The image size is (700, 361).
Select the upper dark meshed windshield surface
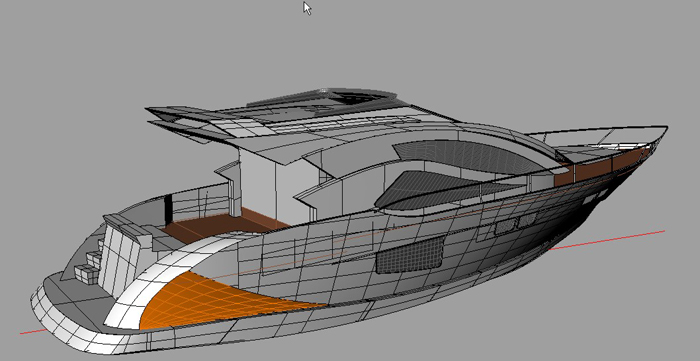click(469, 156)
